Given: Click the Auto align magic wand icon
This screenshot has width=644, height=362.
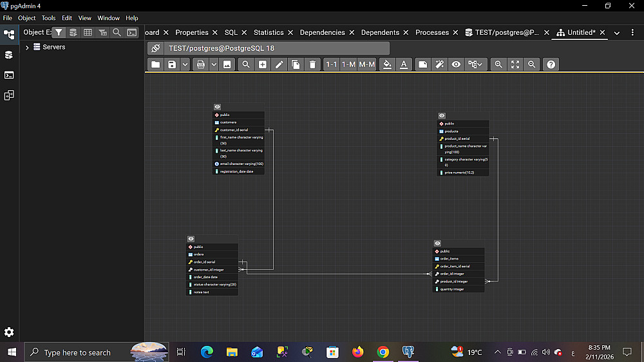Looking at the screenshot, I should click(439, 64).
